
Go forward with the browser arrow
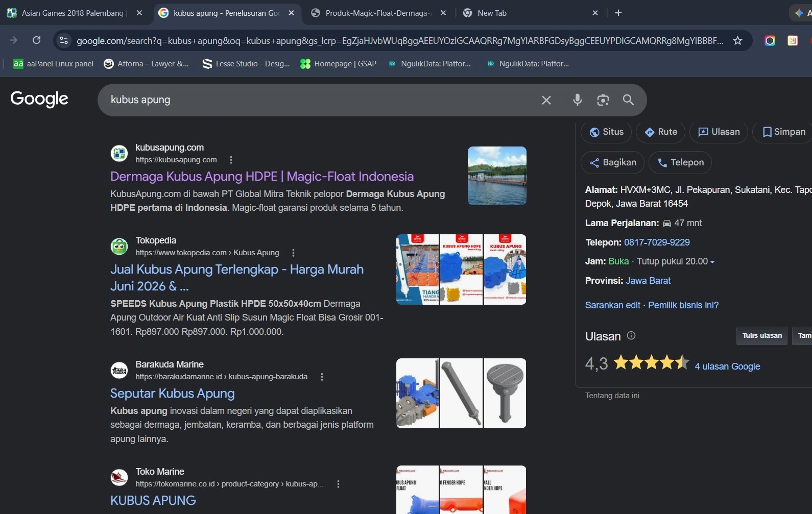14,40
